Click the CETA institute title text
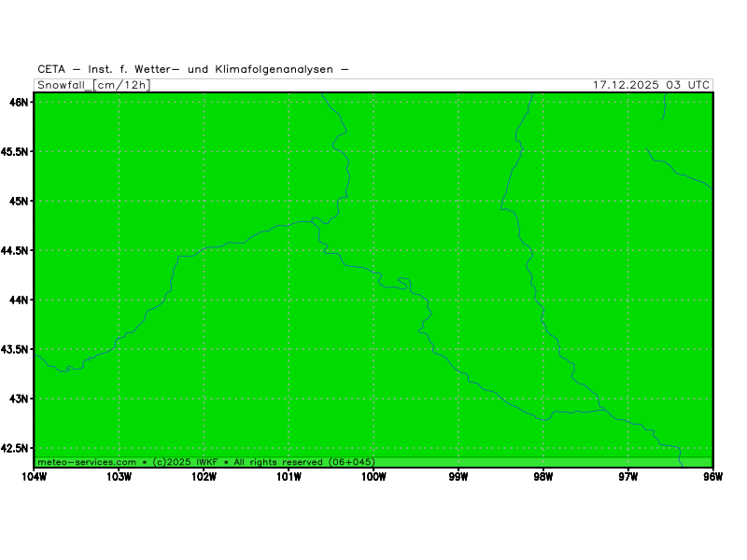This screenshot has height=560, width=747. [193, 69]
